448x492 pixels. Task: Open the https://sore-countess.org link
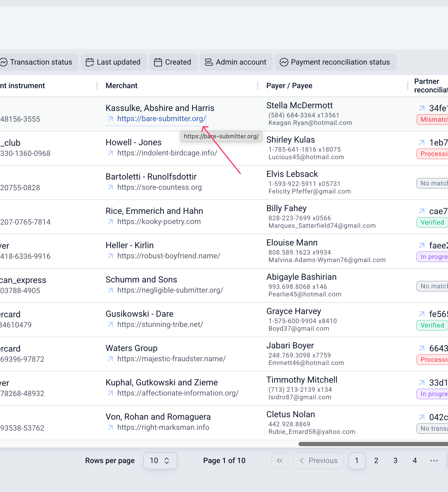coord(159,187)
